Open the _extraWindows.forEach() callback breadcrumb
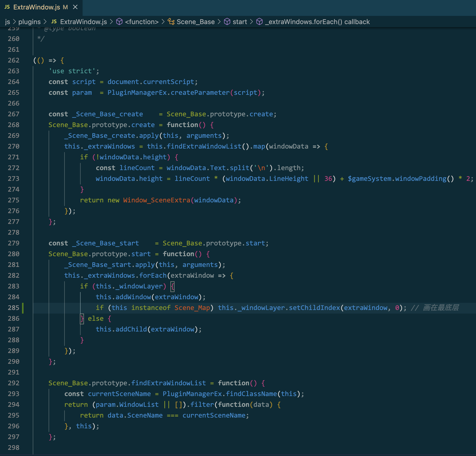This screenshot has width=476, height=456. tap(317, 22)
